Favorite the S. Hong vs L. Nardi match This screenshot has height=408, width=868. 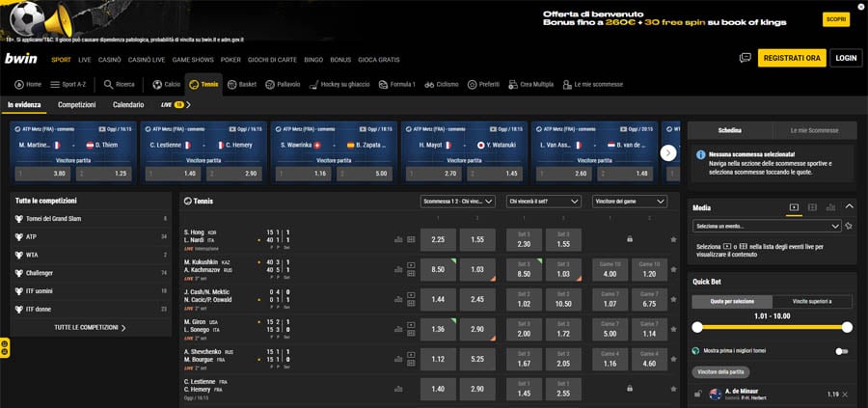673,240
